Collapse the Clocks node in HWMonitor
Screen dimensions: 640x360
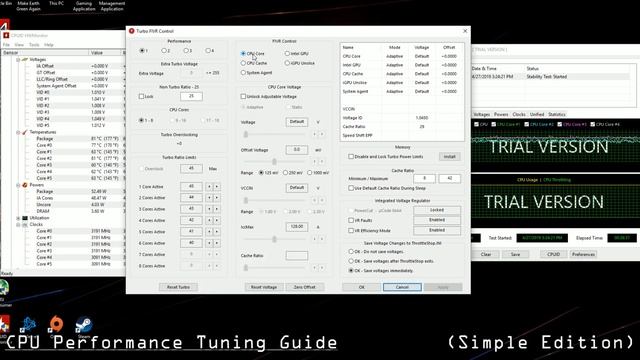click(18, 224)
